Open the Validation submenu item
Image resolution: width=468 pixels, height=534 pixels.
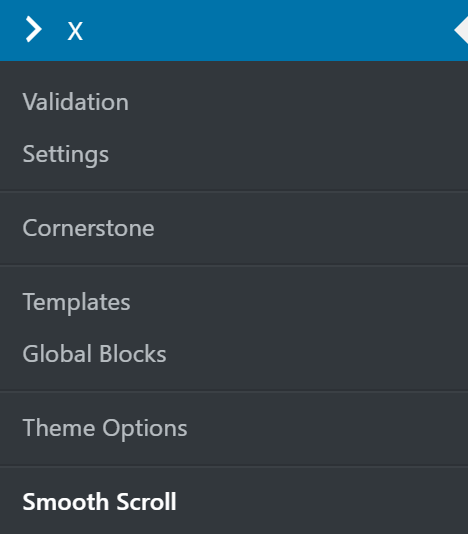[x=76, y=102]
